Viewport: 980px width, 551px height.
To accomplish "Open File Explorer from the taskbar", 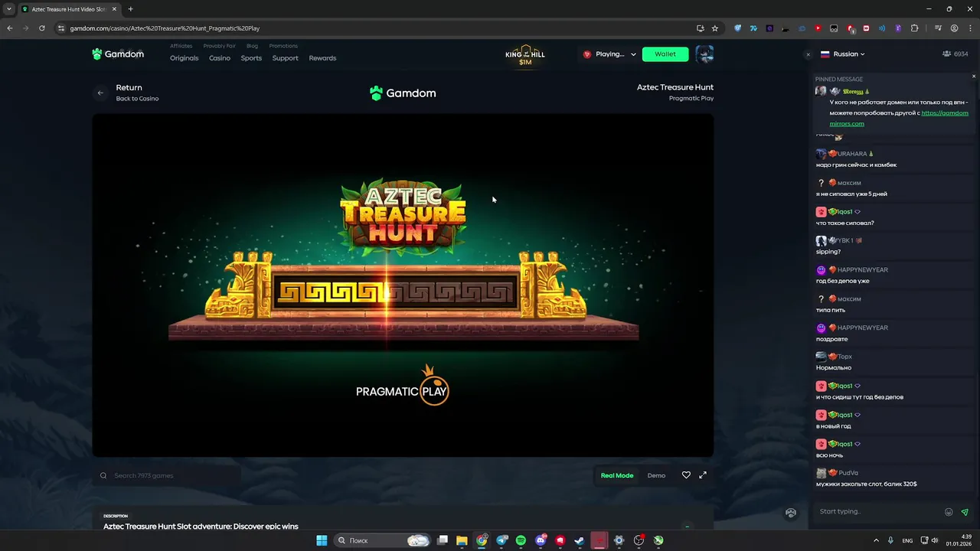I will pyautogui.click(x=462, y=540).
